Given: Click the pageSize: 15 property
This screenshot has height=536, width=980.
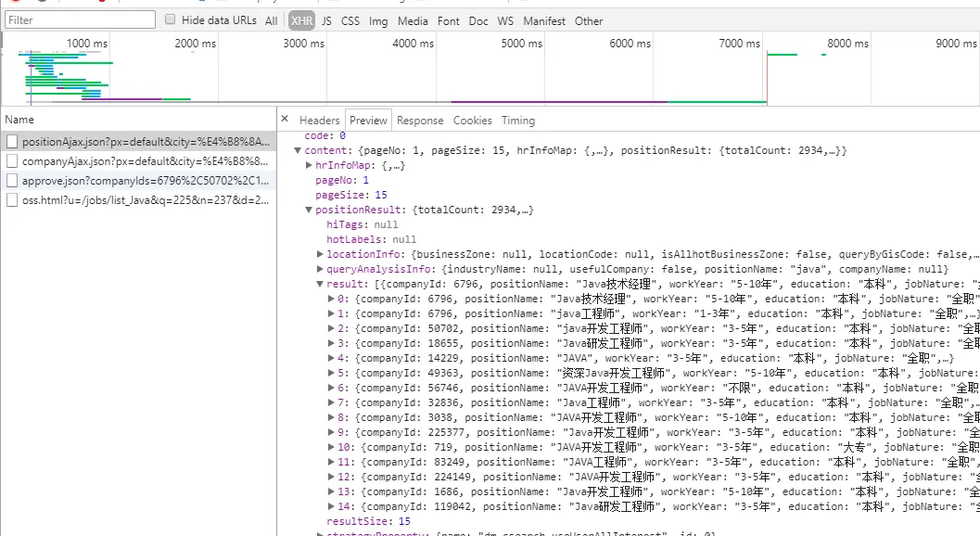Looking at the screenshot, I should click(351, 195).
